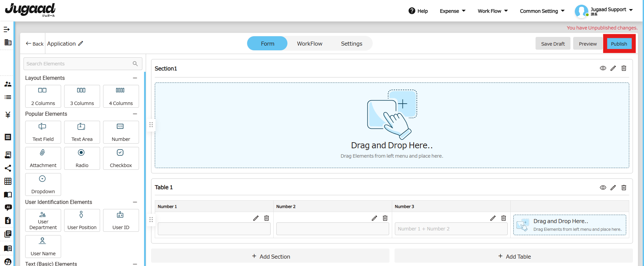
Task: Click the Search Elements input field
Action: (79, 64)
